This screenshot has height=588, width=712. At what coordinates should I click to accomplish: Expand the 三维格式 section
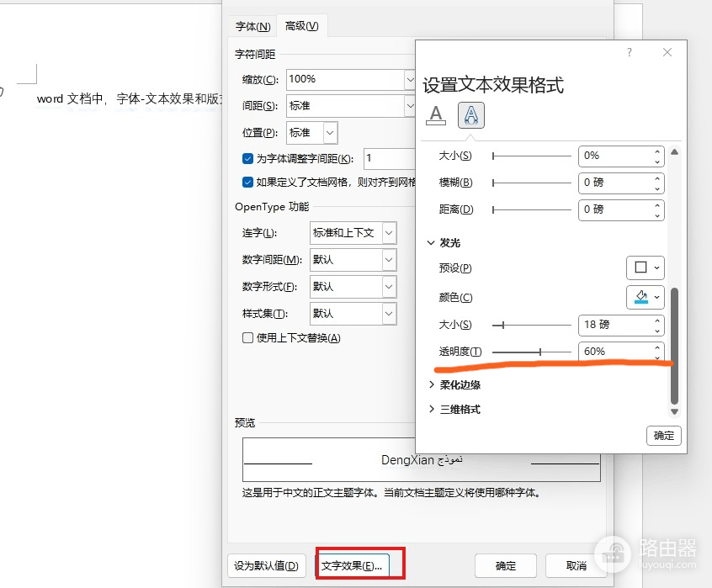pos(454,409)
